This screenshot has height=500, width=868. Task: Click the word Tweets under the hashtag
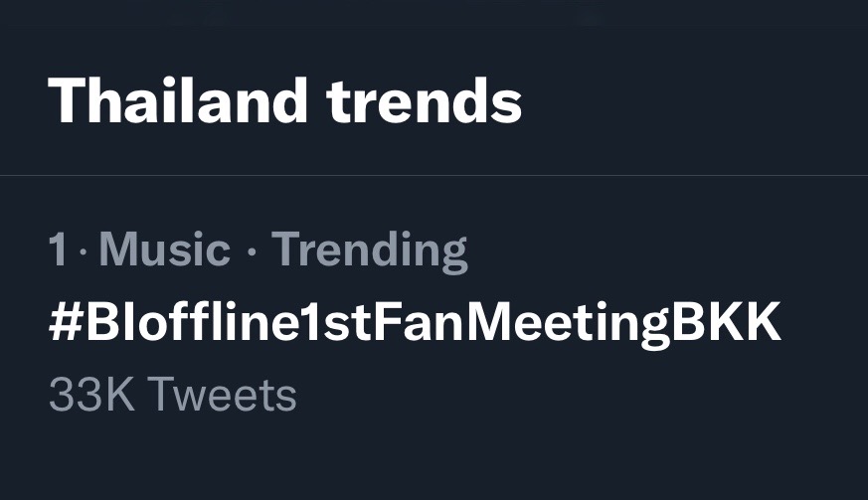coord(222,395)
